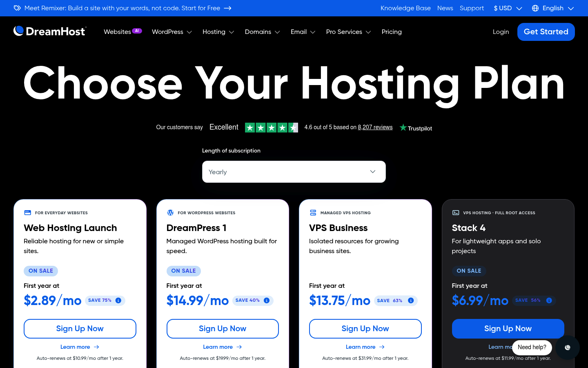Open the $ USD currency selector
Screen dimensions: 588x368
(508, 8)
